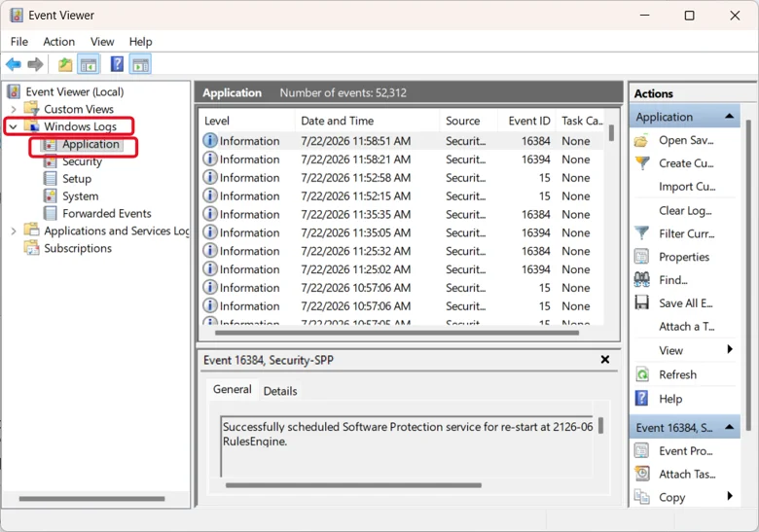
Task: Collapse the Event 16384 actions section arrow
Action: click(x=730, y=427)
